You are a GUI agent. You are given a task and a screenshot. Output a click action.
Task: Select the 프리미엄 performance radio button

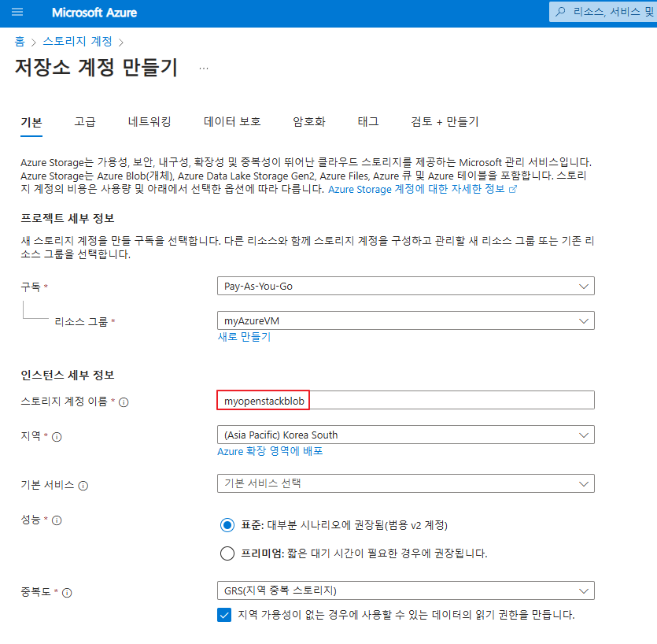pos(227,553)
